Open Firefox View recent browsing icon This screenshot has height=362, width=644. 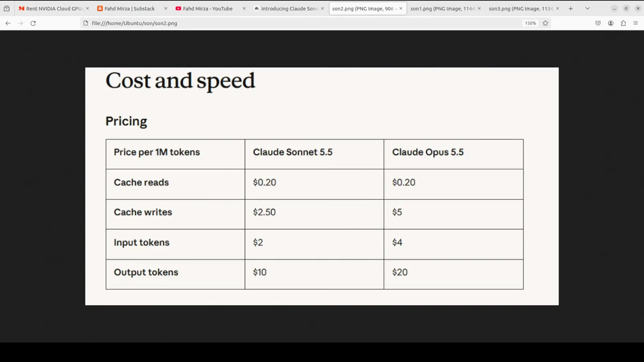[6, 8]
